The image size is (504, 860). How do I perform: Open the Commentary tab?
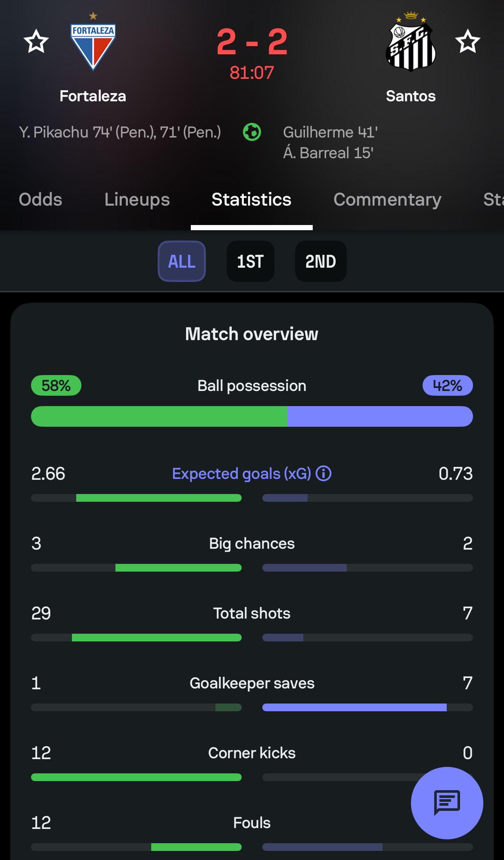pos(387,200)
